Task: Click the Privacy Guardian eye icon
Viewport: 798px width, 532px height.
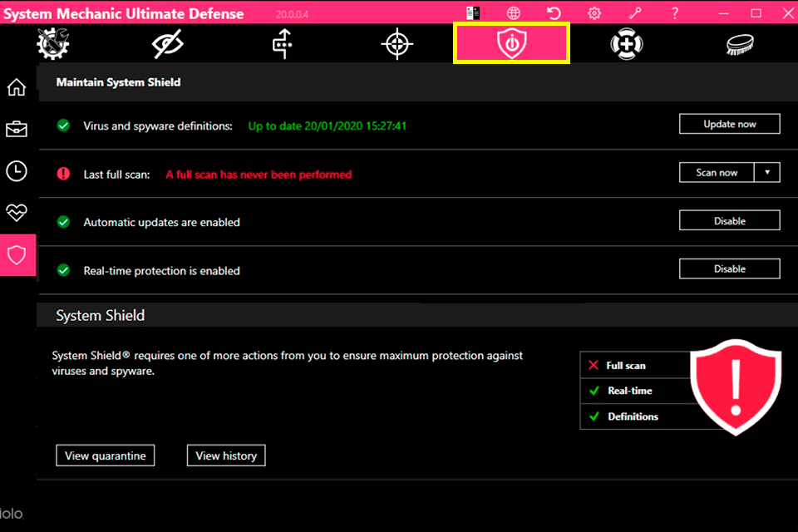Action: pyautogui.click(x=166, y=43)
